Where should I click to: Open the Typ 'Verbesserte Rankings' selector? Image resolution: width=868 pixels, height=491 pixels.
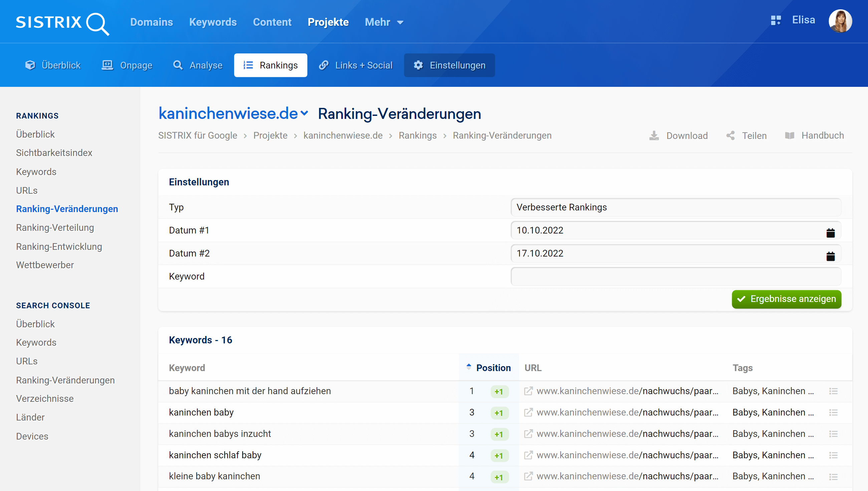(x=676, y=207)
